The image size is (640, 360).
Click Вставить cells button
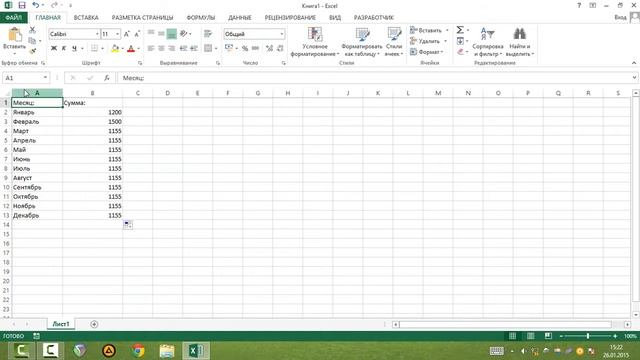point(425,31)
